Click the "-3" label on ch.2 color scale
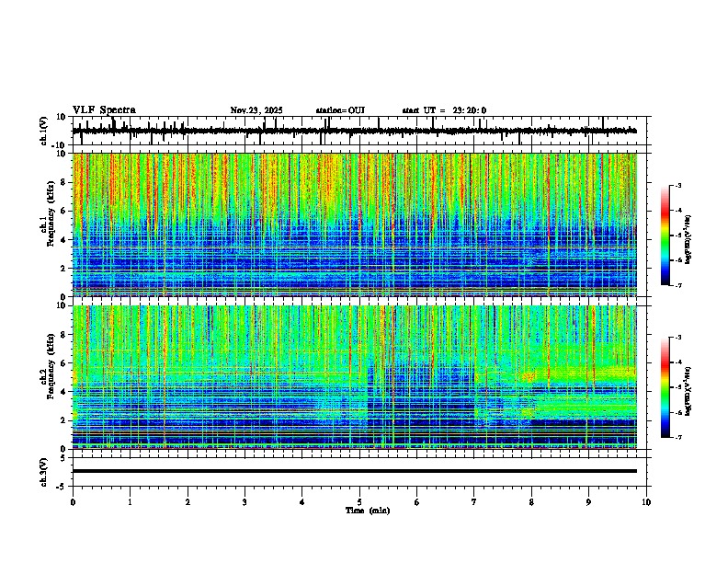Screen dimensions: 728x563 click(x=677, y=338)
